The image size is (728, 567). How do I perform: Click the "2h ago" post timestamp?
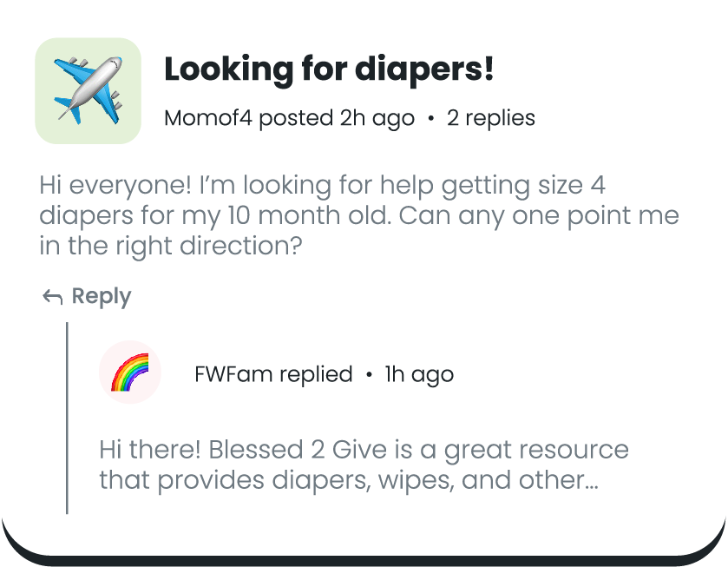coord(377,118)
